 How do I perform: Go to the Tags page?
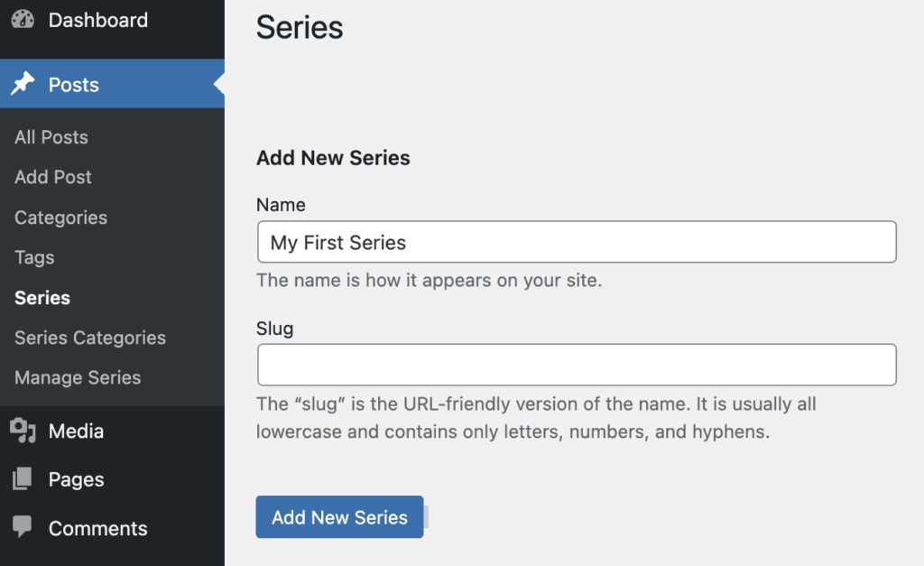click(33, 257)
